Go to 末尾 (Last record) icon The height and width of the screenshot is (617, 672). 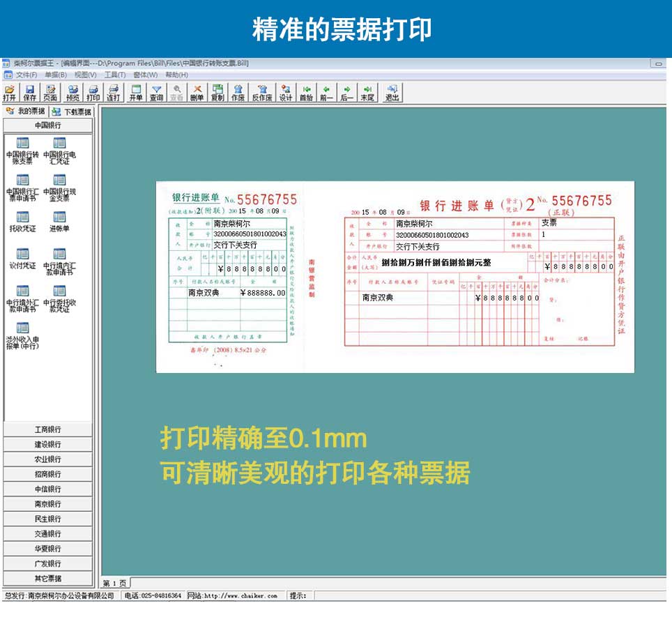367,93
